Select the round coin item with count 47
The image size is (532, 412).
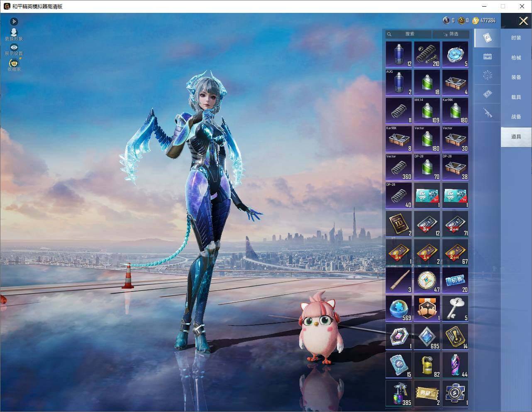[427, 280]
